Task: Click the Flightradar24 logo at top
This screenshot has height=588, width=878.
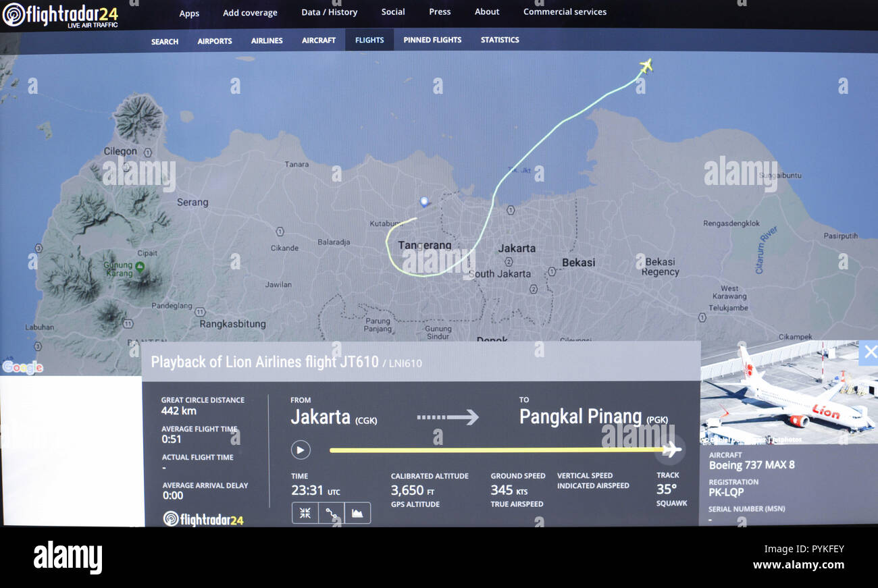Action: point(61,15)
